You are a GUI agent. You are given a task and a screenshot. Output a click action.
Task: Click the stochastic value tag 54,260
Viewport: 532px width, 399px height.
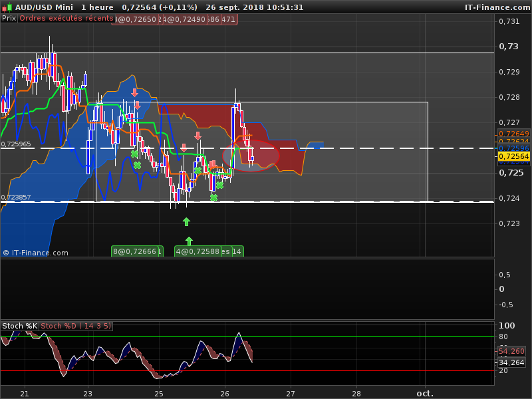click(x=511, y=351)
